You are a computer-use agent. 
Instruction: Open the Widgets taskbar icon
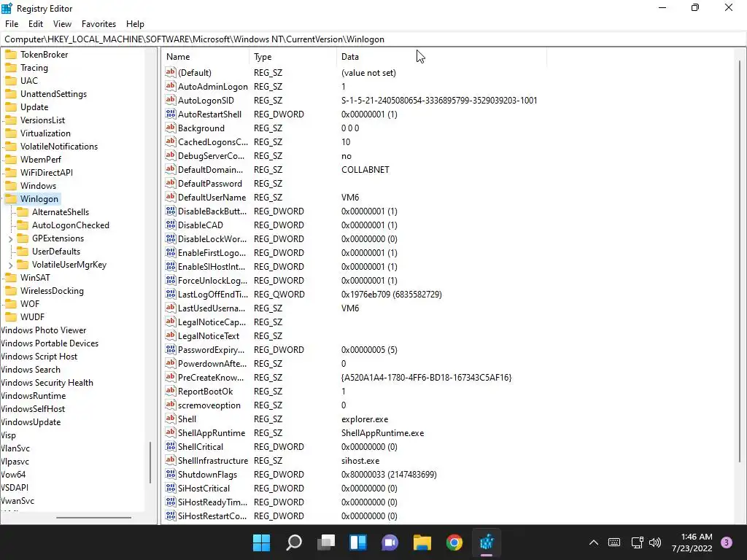[x=357, y=542]
